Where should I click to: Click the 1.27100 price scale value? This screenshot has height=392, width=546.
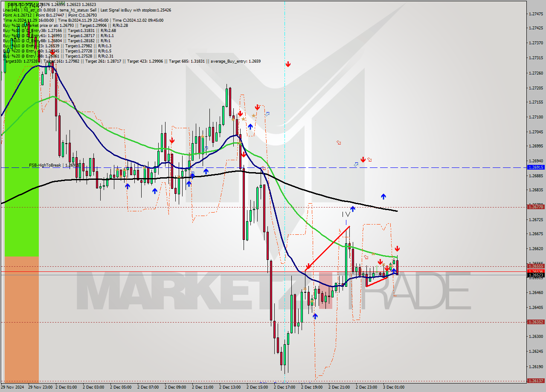tap(536, 117)
